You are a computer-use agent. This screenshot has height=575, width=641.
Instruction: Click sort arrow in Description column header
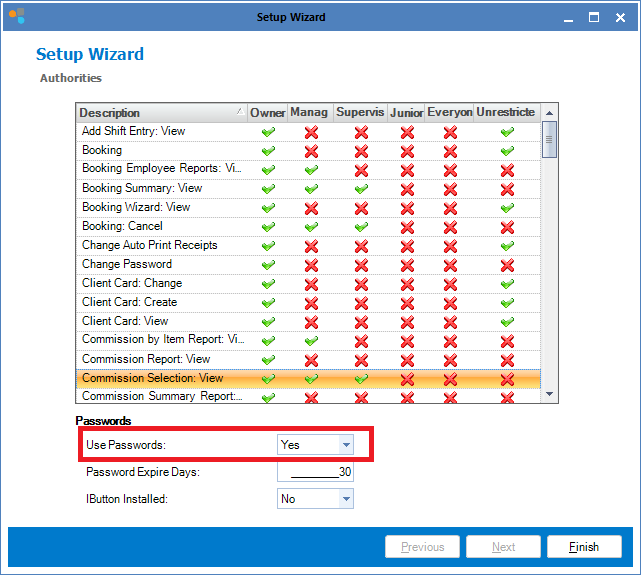click(x=238, y=112)
